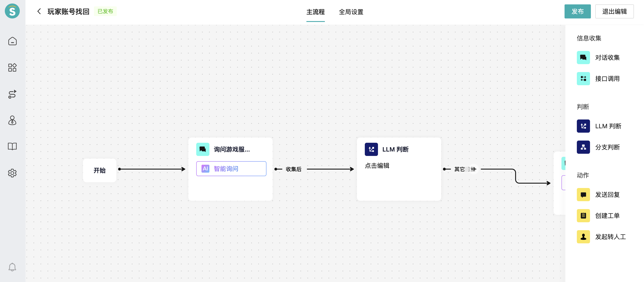644x282 pixels.
Task: Select the 创建工单 yellow icon
Action: 583,216
